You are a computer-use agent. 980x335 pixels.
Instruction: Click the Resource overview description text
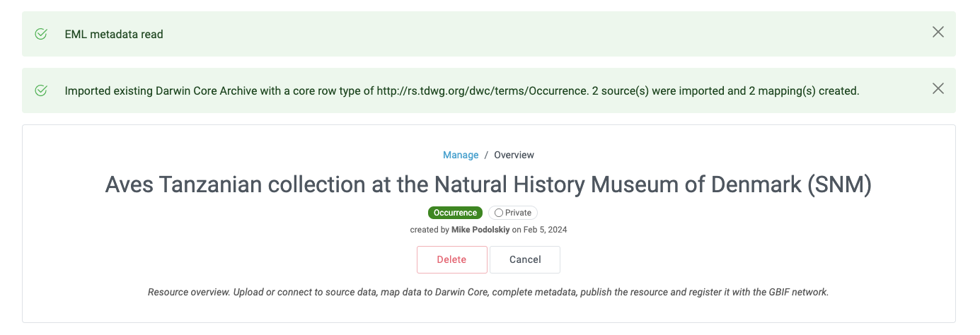coord(488,292)
